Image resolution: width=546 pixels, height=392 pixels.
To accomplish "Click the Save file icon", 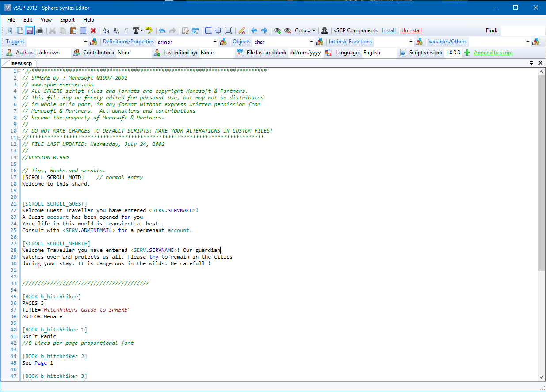I will tap(30, 30).
